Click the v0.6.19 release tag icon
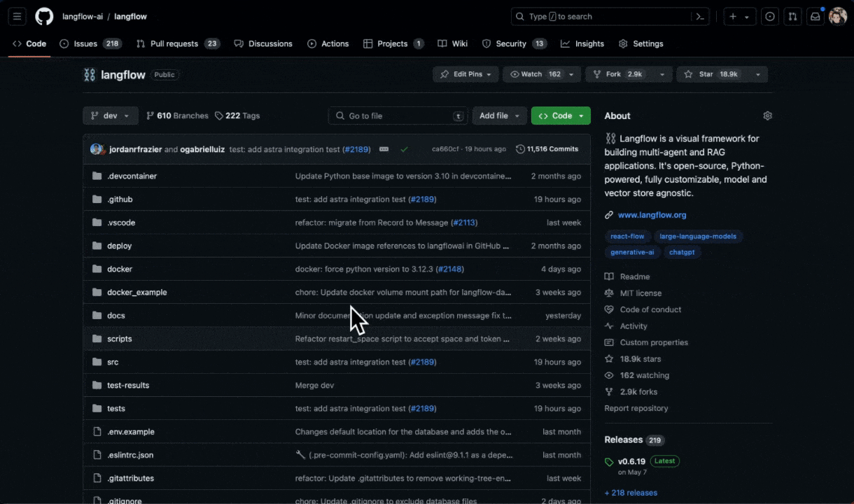 609,462
